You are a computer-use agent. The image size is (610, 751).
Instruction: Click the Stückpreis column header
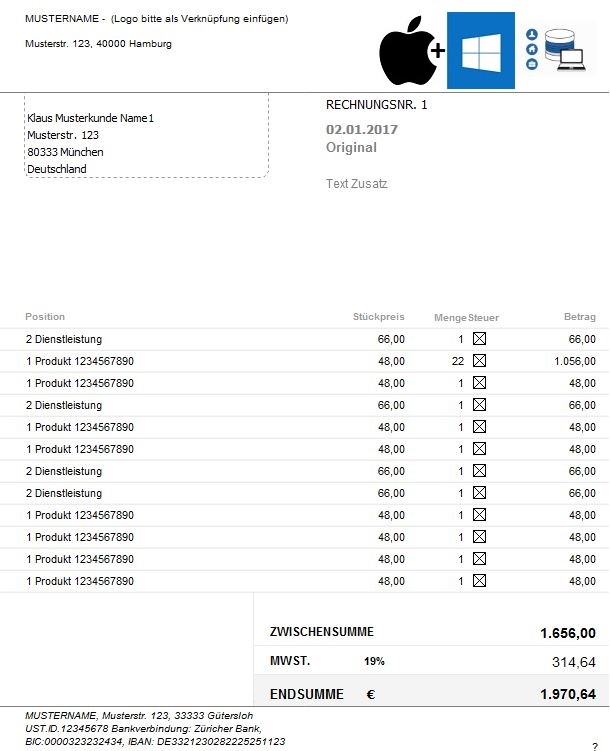(379, 317)
